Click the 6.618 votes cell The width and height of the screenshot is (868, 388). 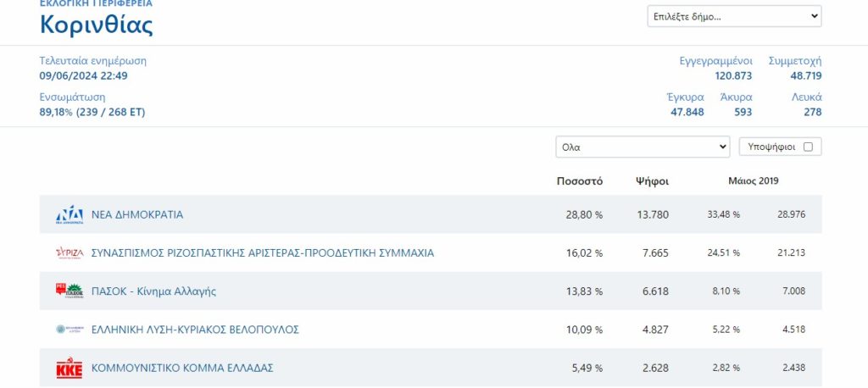655,291
